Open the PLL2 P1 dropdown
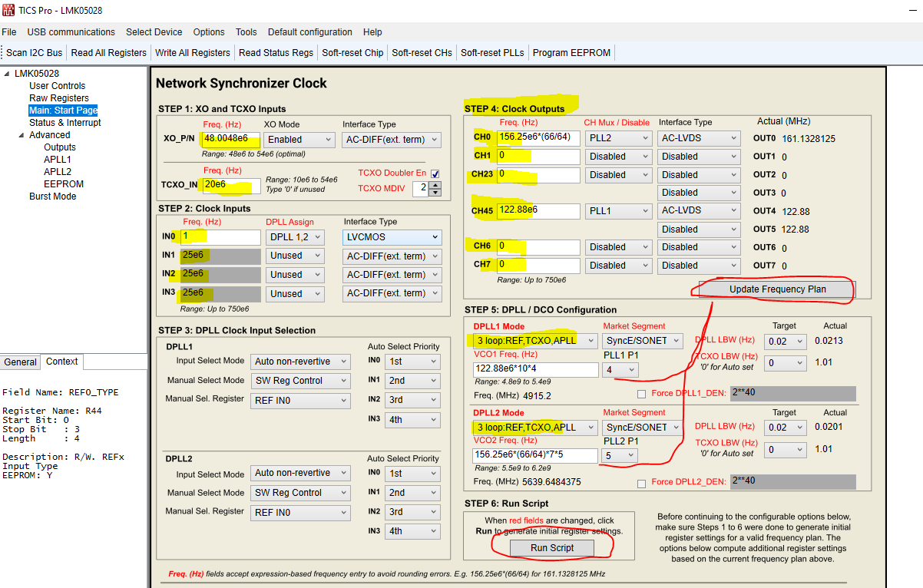923x588 pixels. click(620, 455)
